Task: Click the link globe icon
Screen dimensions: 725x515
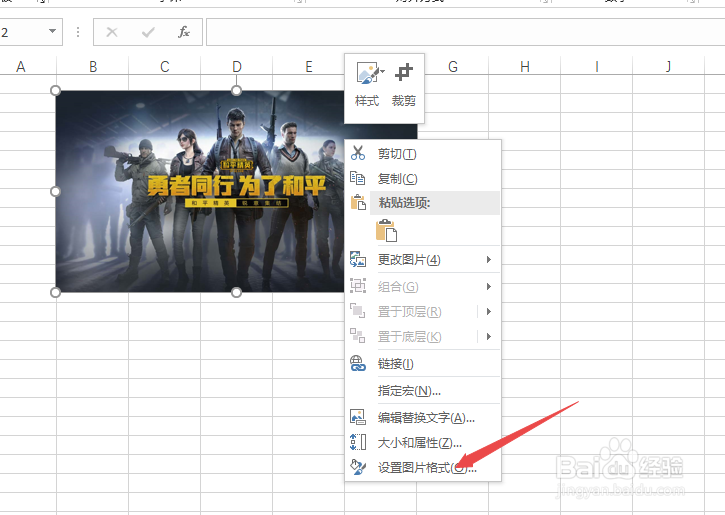Action: [x=358, y=363]
